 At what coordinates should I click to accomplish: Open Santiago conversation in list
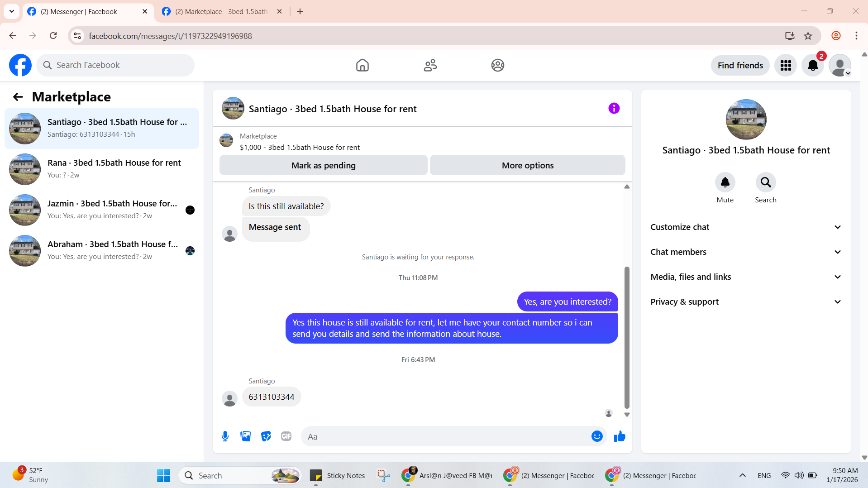102,129
